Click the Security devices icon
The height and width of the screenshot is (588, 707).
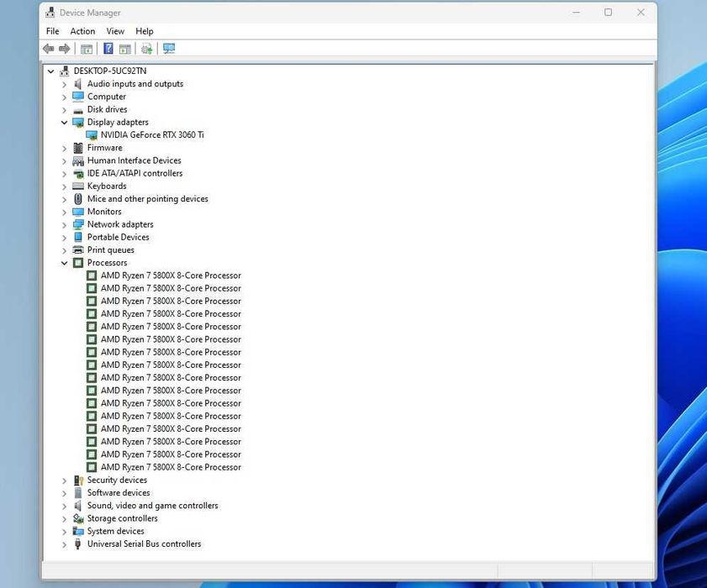tap(78, 480)
